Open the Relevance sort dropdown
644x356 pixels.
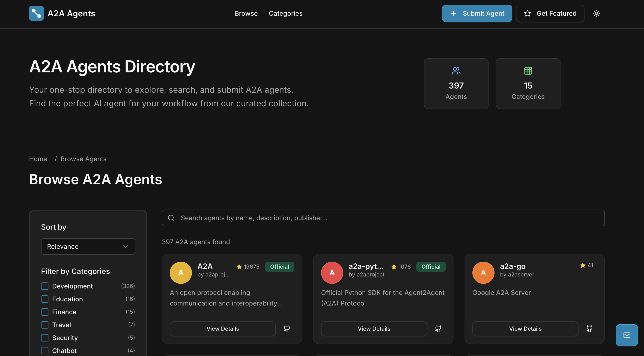tap(88, 246)
